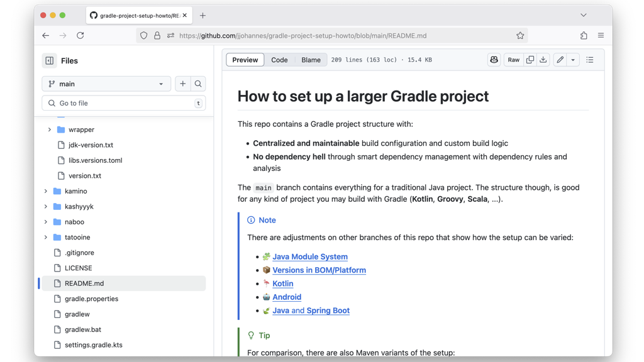
Task: Select the gradle-project-setup-howto browser tab
Action: pyautogui.click(x=139, y=15)
